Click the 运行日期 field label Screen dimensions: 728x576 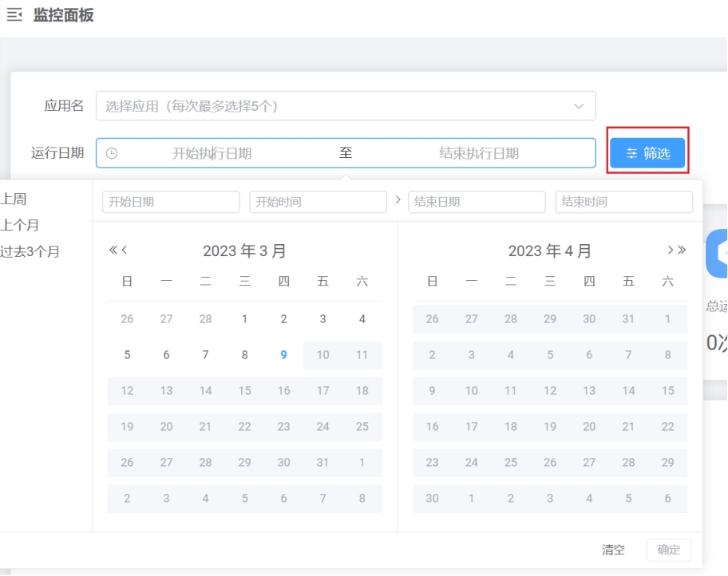[x=57, y=152]
